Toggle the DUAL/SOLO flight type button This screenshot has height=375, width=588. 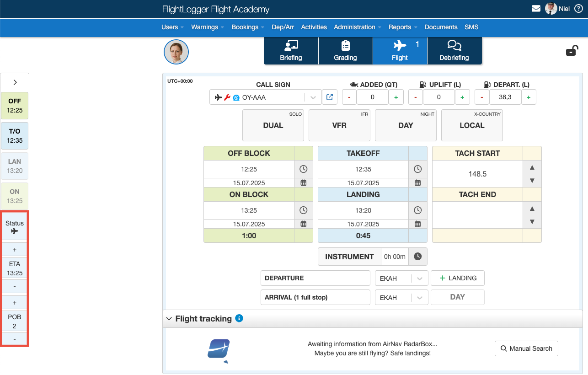(273, 125)
